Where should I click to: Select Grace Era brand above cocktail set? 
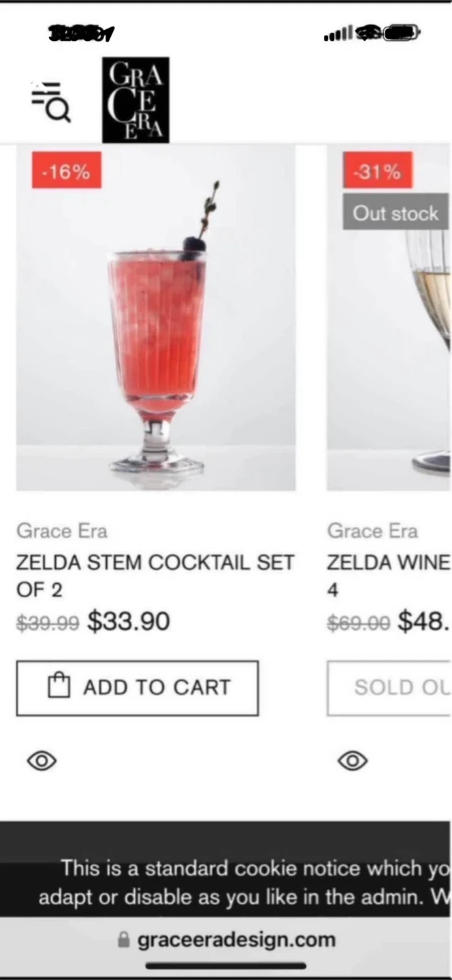tap(62, 531)
